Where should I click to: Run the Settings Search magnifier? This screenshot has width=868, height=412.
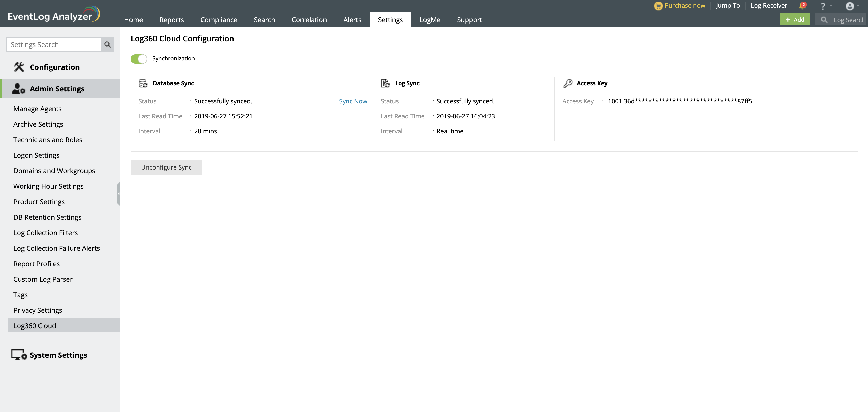pyautogui.click(x=107, y=44)
